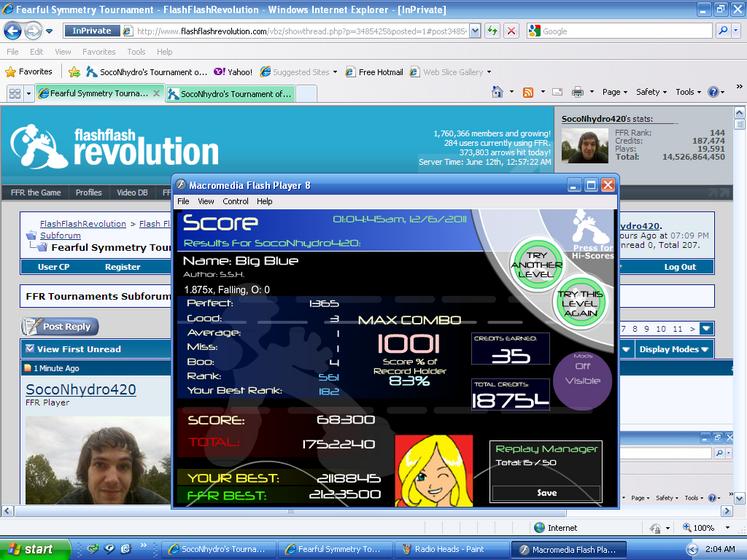Switch to Radio Heads - Paint taskbar item
The image size is (747, 560).
click(451, 549)
